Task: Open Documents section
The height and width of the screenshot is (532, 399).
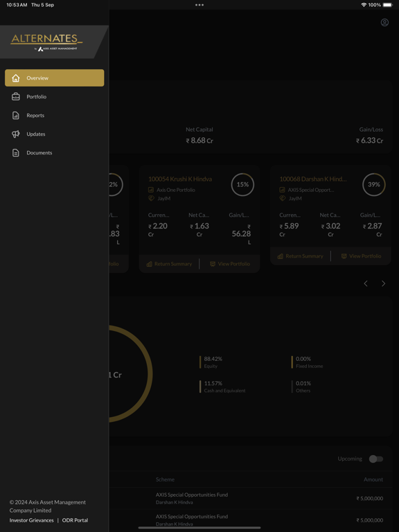Action: [54, 152]
